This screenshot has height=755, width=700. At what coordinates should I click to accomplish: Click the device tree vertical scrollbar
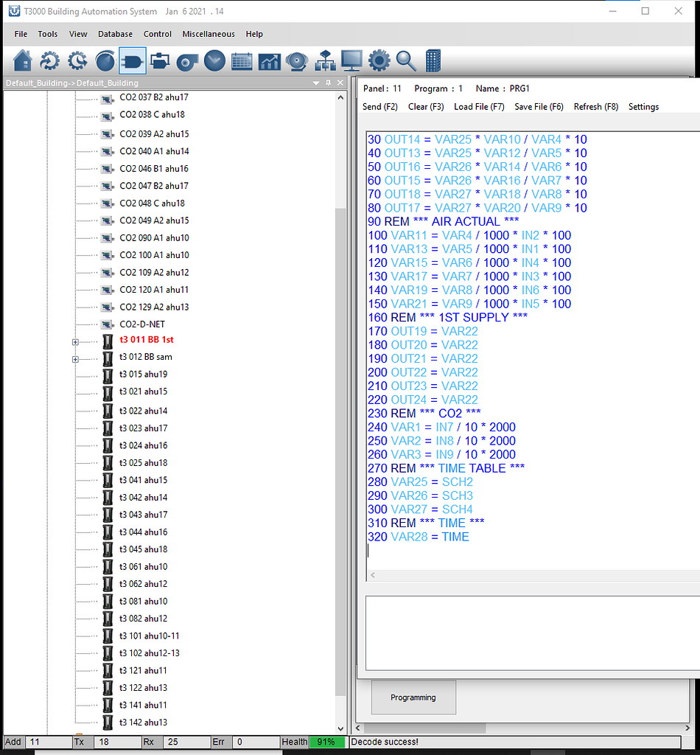click(x=340, y=442)
